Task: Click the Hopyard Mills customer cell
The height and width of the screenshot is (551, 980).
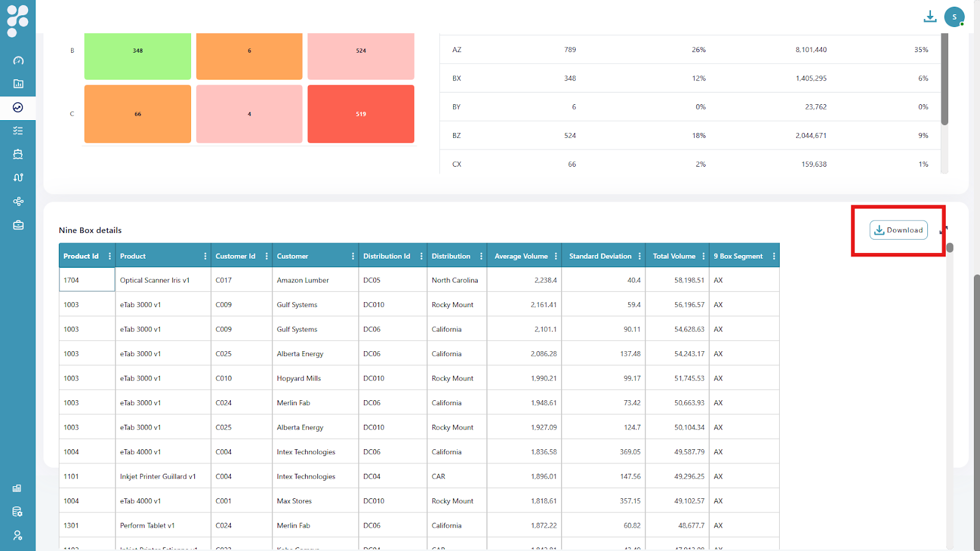Action: pyautogui.click(x=315, y=378)
